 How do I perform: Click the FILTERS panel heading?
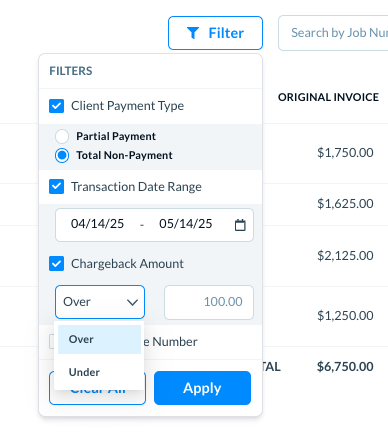pos(71,71)
